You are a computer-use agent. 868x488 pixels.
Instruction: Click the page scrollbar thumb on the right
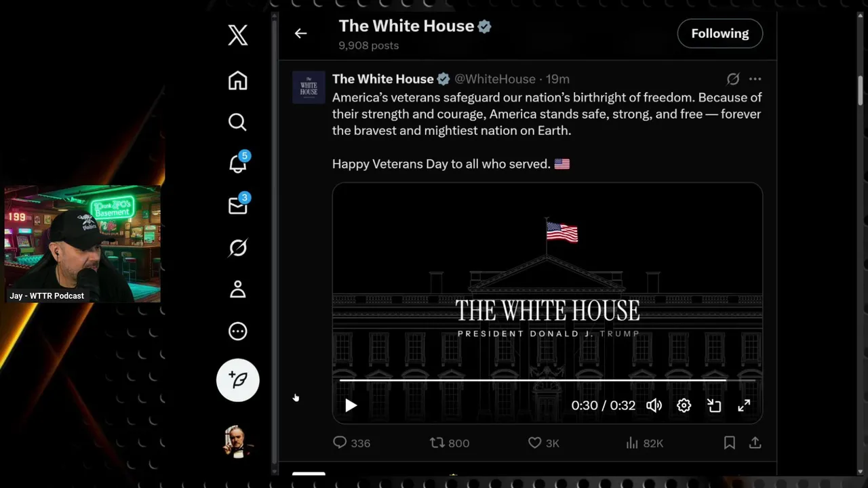point(861,89)
